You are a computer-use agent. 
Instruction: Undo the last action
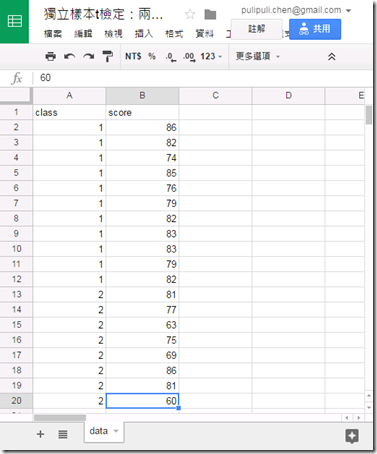pyautogui.click(x=69, y=56)
